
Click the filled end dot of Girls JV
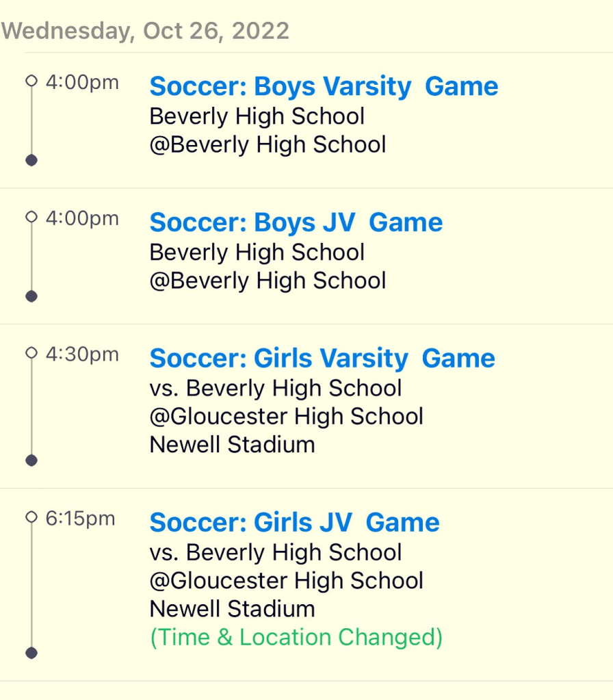pos(31,653)
